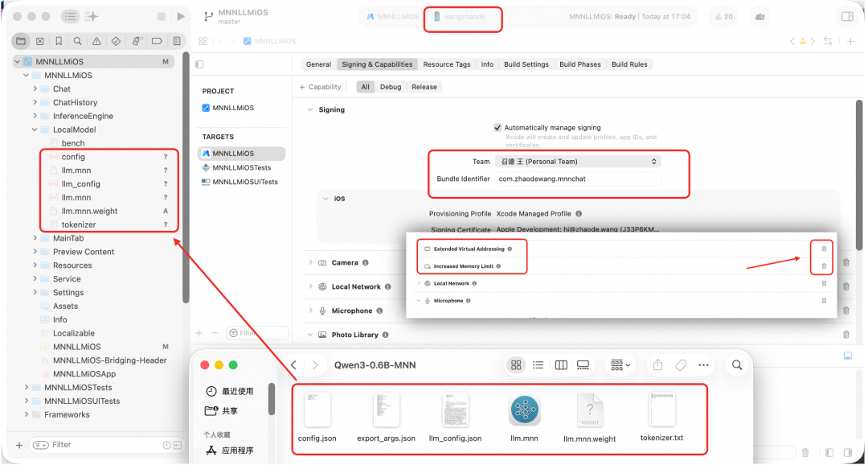Open the Issue navigator warning icon
This screenshot has width=868, height=465.
[96, 41]
